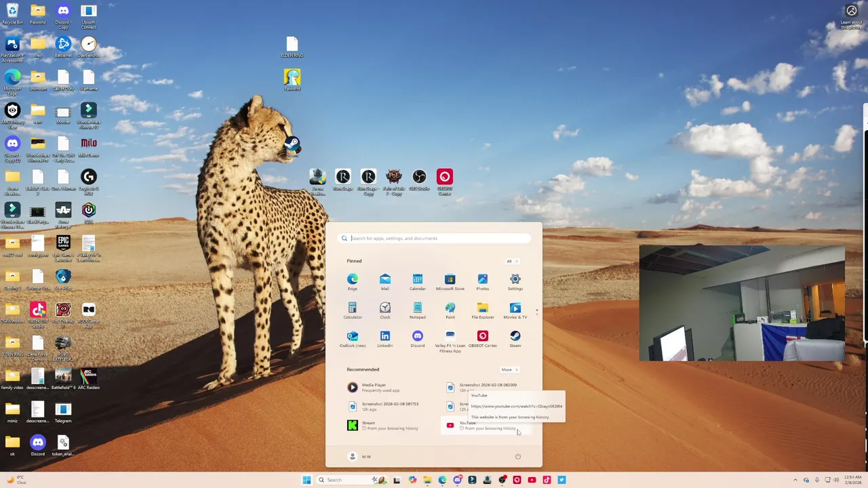Show More recommended items

tap(509, 369)
